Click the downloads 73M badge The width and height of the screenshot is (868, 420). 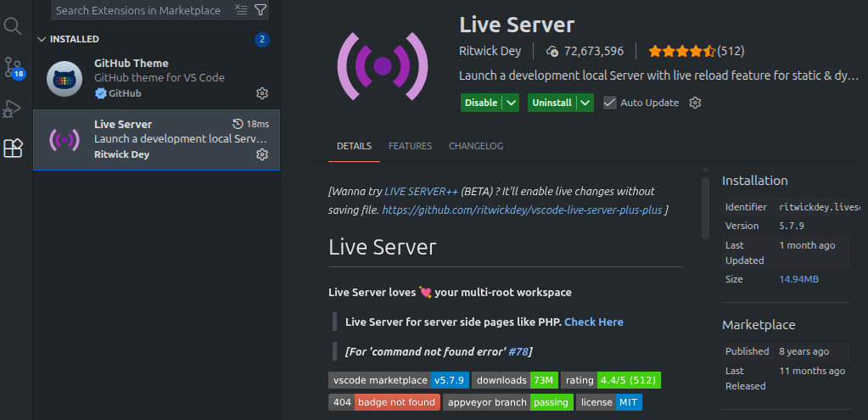tap(515, 380)
